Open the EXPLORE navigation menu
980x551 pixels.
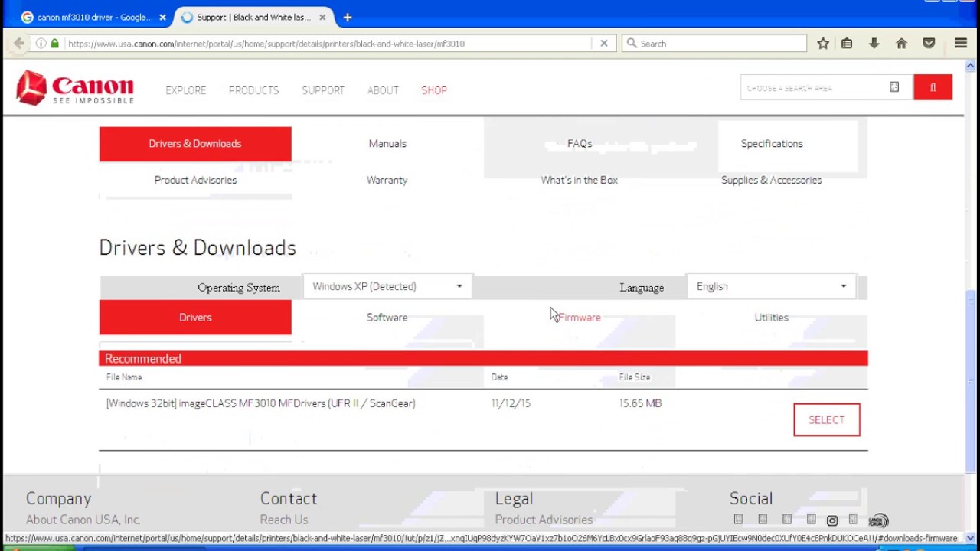186,90
